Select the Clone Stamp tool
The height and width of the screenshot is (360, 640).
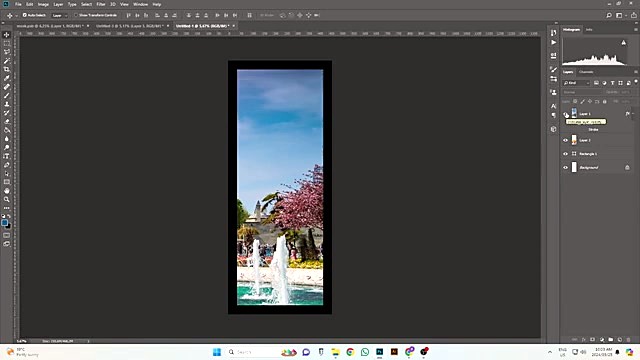pos(7,104)
